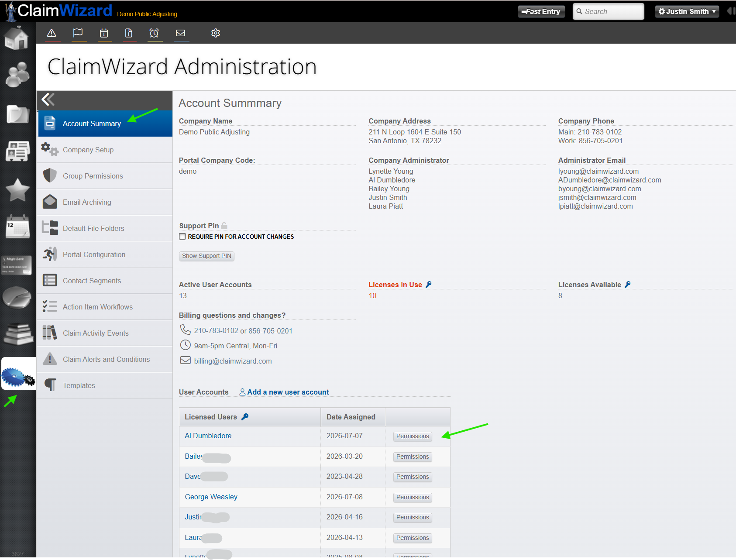Click the Licensed Users column header

pyautogui.click(x=250, y=417)
